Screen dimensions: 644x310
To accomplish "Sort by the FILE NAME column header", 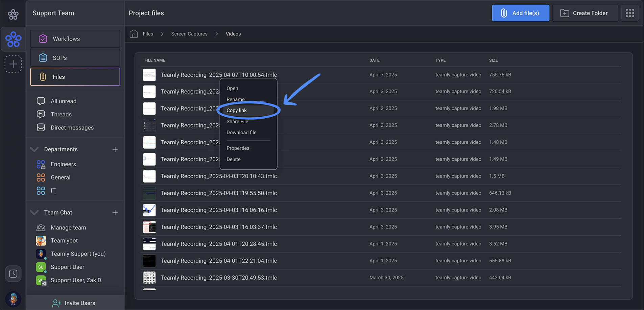I will point(155,60).
